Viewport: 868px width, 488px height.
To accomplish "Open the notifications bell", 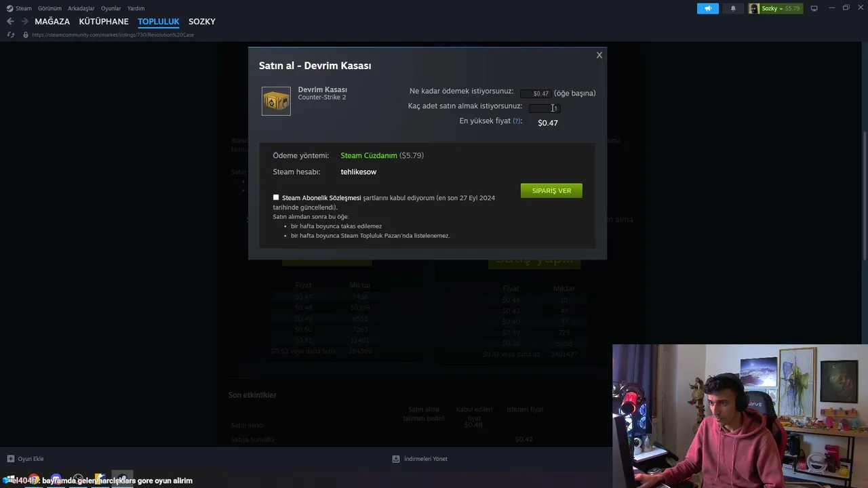I will tap(733, 8).
